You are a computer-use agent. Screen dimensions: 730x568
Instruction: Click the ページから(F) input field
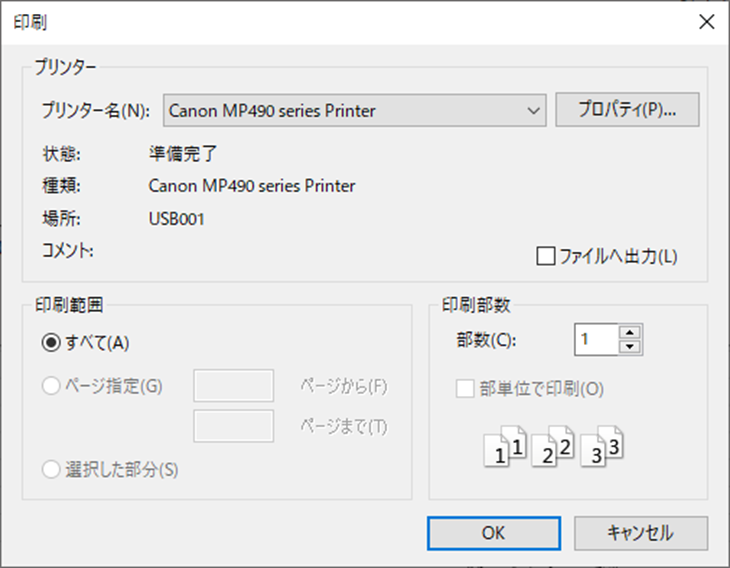[233, 385]
